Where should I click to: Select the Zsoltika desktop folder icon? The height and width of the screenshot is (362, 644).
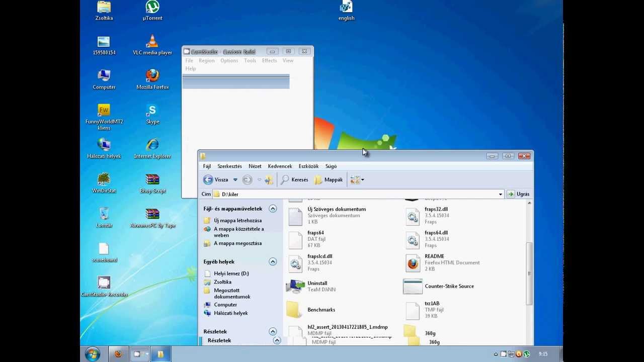[104, 7]
